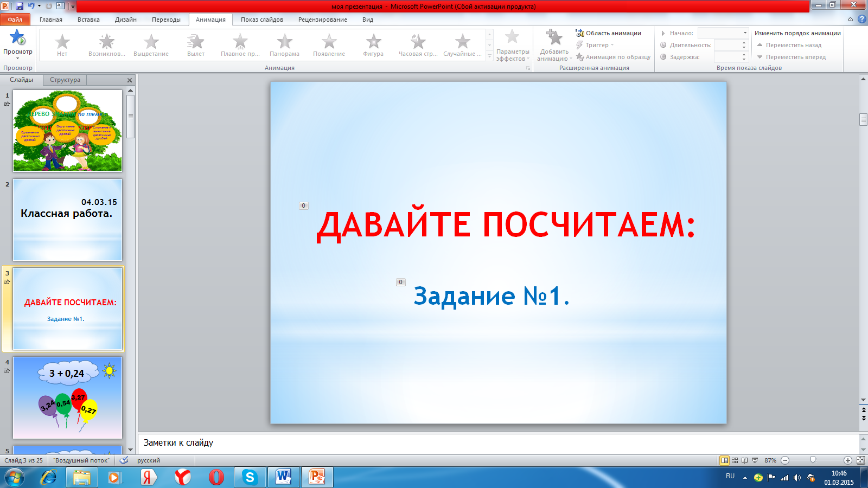Click 'Переместить вперед' reorder button
Image resolution: width=868 pixels, height=488 pixels.
[x=792, y=57]
